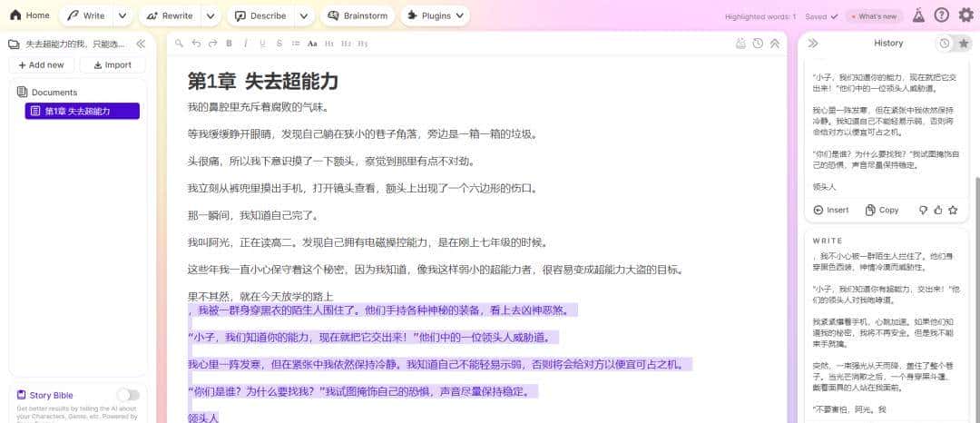Click paragraph beginning 我叫阿光

(368, 242)
